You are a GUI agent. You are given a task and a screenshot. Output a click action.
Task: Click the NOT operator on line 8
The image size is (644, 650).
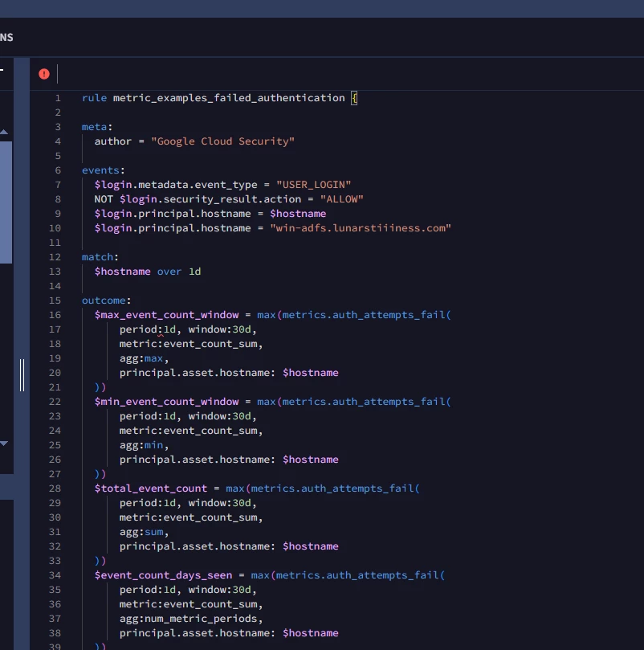pyautogui.click(x=104, y=199)
